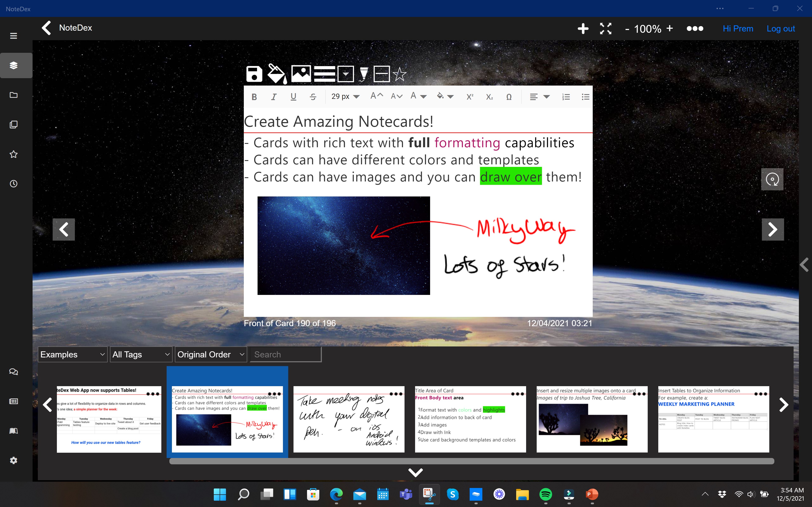Toggle bold formatting
Image resolution: width=812 pixels, height=507 pixels.
point(254,97)
